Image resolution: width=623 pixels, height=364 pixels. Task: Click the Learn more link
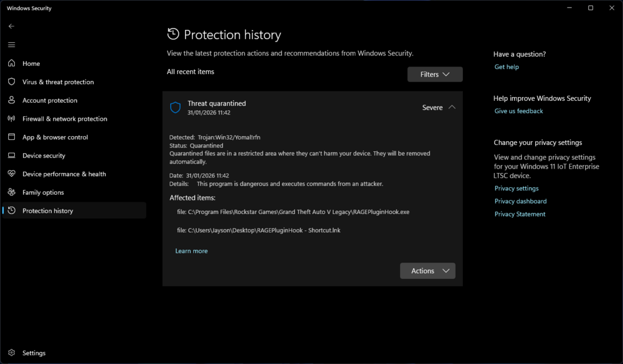pos(191,251)
